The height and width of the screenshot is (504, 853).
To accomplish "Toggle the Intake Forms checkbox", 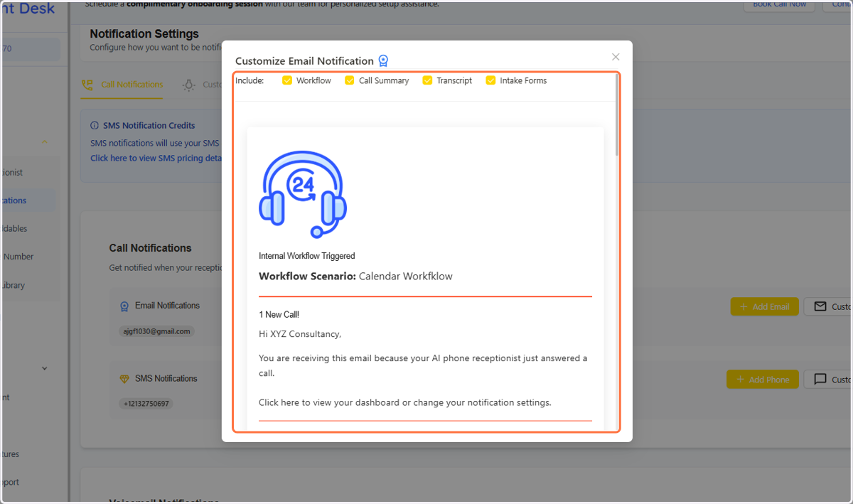I will click(x=490, y=80).
